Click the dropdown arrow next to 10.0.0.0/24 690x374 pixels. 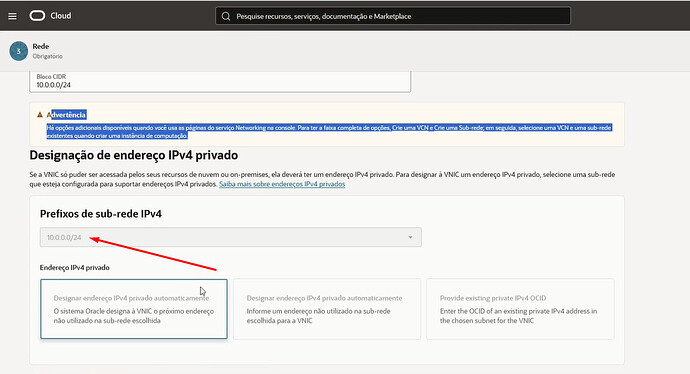(x=410, y=237)
